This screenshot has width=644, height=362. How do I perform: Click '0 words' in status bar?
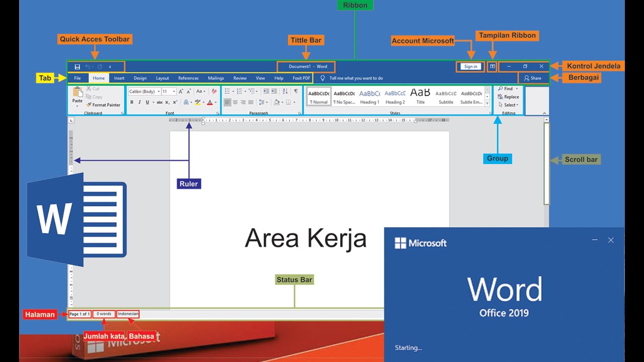(104, 314)
